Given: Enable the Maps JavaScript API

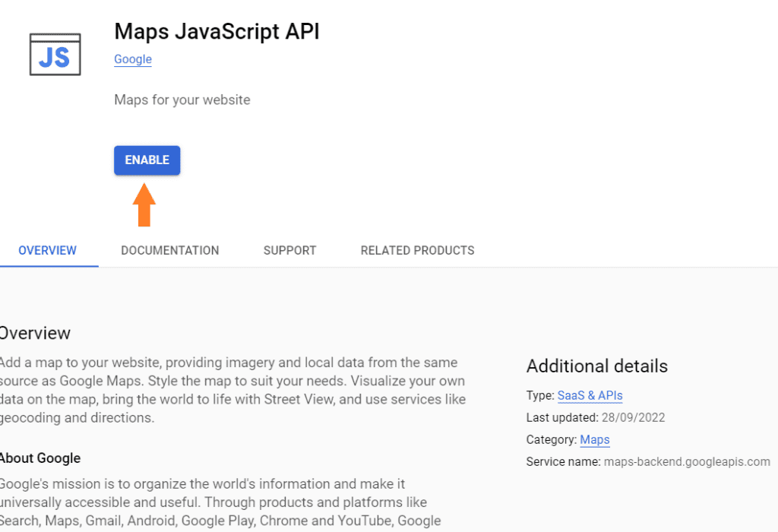Looking at the screenshot, I should point(147,160).
